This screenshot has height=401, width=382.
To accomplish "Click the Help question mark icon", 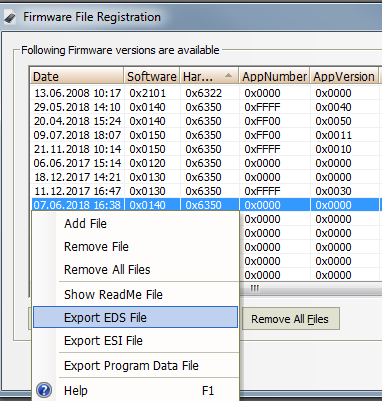I will tap(44, 390).
